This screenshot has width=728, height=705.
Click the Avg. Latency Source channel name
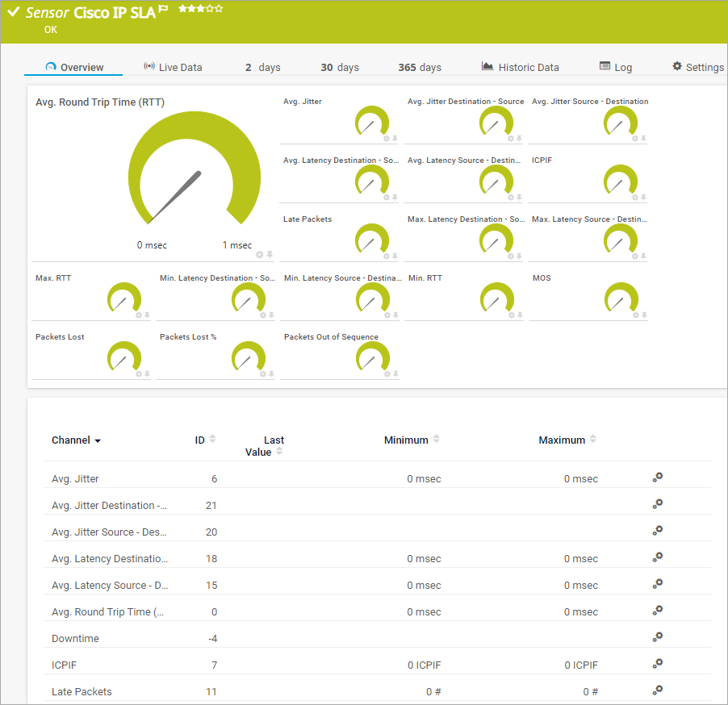click(110, 585)
